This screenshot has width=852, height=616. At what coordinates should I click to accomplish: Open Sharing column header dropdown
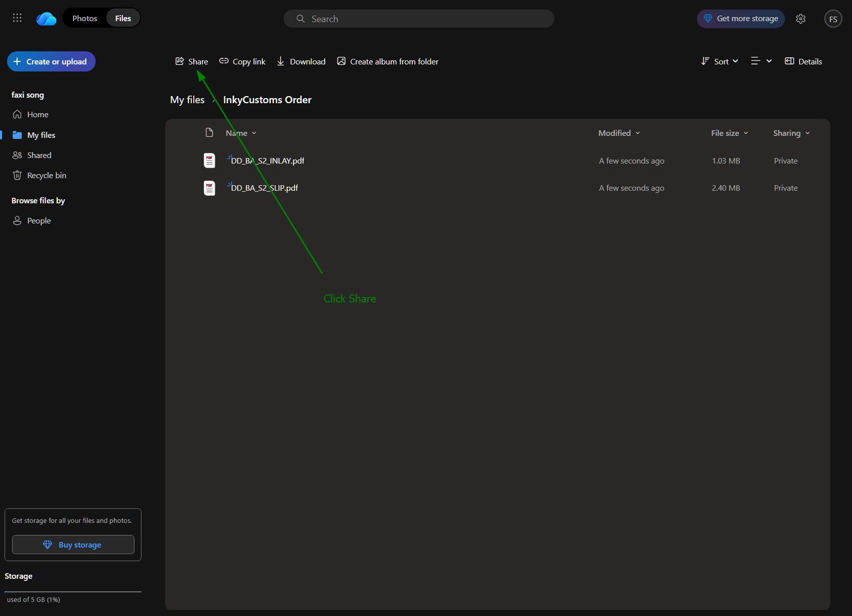pos(792,133)
